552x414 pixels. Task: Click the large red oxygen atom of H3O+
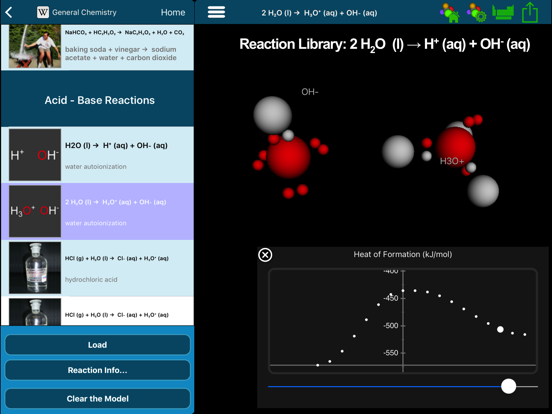[456, 146]
